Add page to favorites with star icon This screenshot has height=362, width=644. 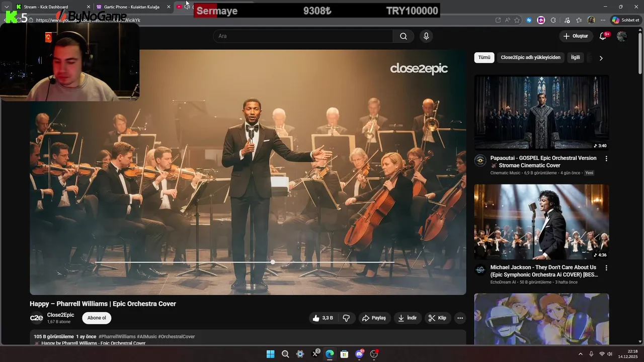[x=517, y=20]
